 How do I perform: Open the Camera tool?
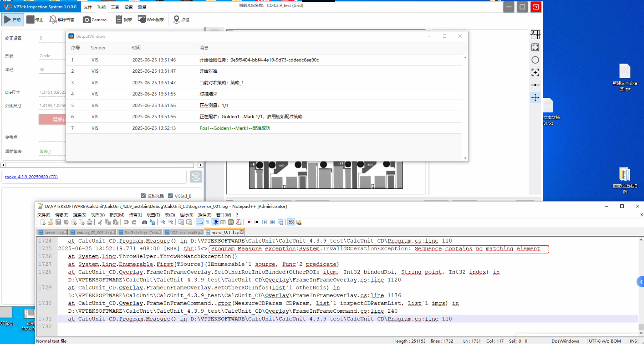[95, 20]
